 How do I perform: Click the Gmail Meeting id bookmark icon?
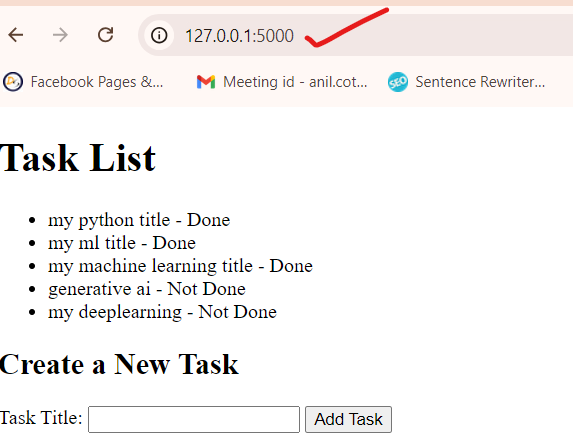click(x=206, y=82)
